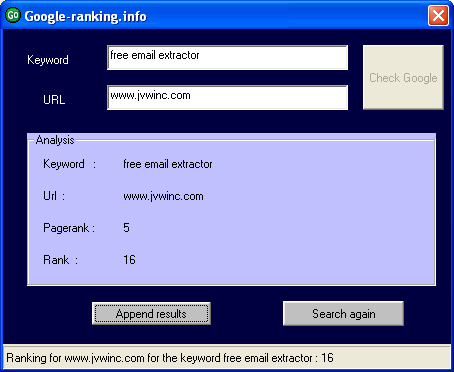Click 'www.jvwinc.com' value in Analysis panel

(163, 196)
